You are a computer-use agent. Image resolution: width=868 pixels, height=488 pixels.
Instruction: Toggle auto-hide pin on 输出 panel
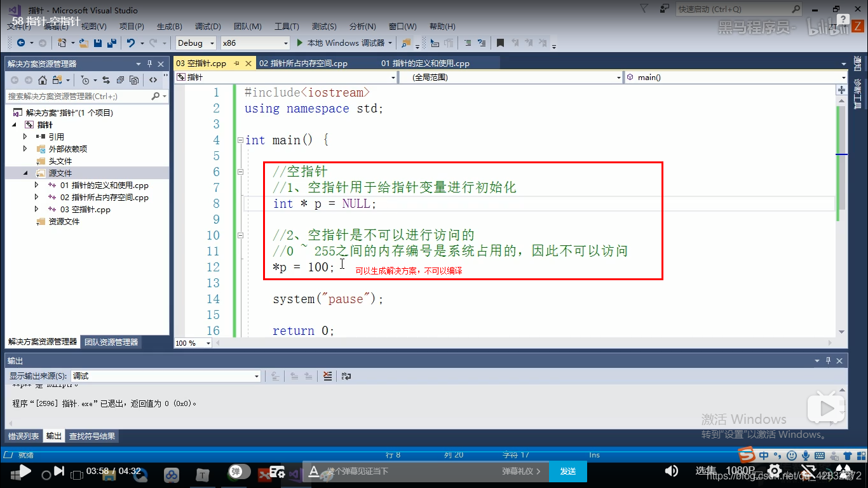829,360
